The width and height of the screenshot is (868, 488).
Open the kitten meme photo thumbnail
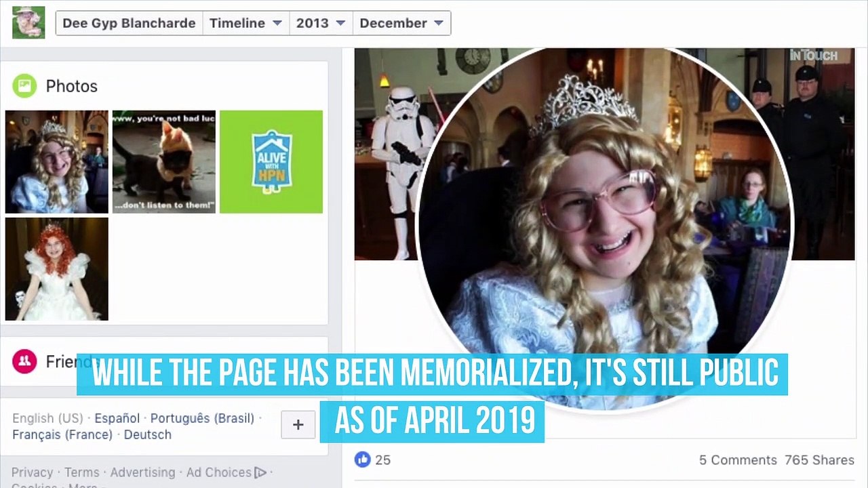(163, 161)
